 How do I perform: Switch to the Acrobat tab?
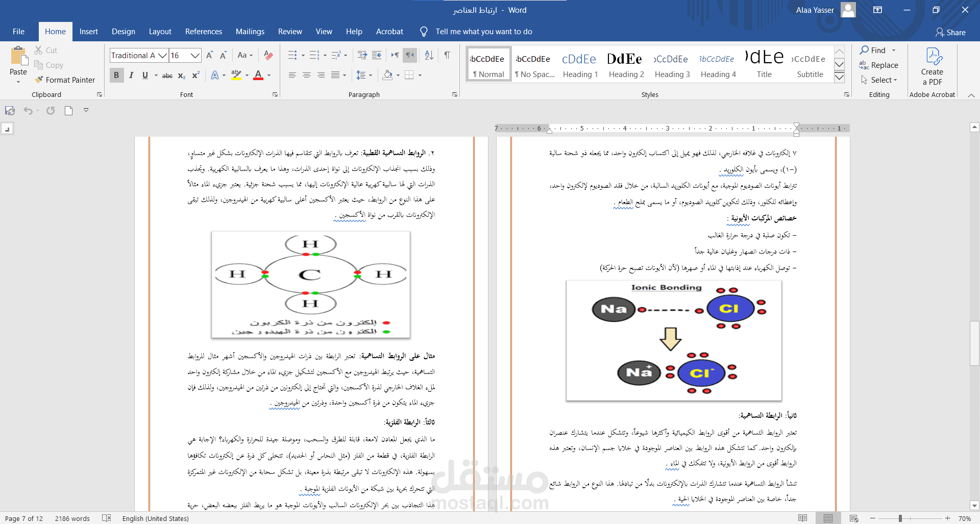pos(389,32)
